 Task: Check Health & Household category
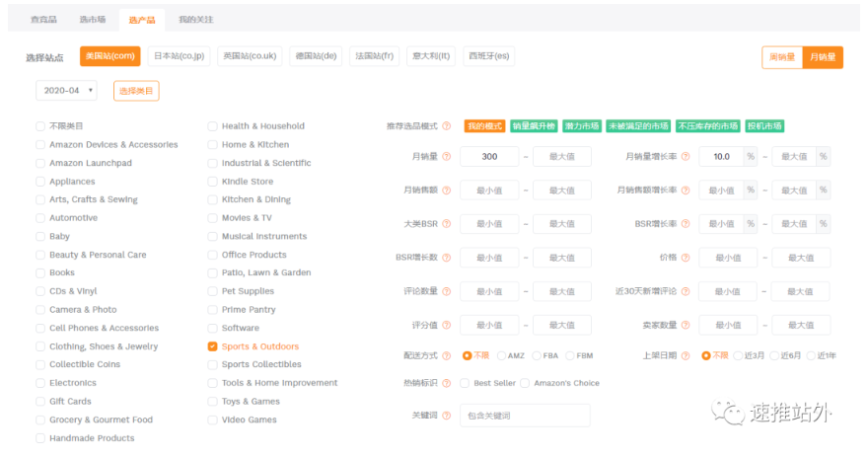(x=213, y=126)
